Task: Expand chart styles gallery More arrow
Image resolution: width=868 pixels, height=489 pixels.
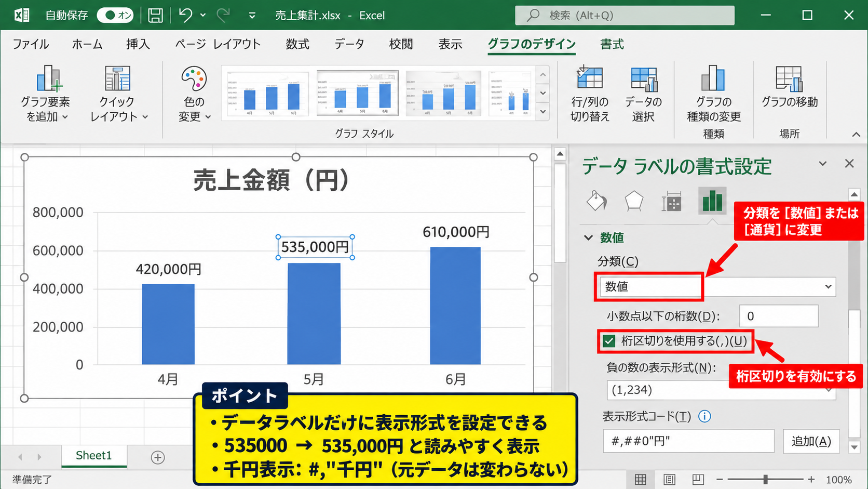Action: point(543,112)
